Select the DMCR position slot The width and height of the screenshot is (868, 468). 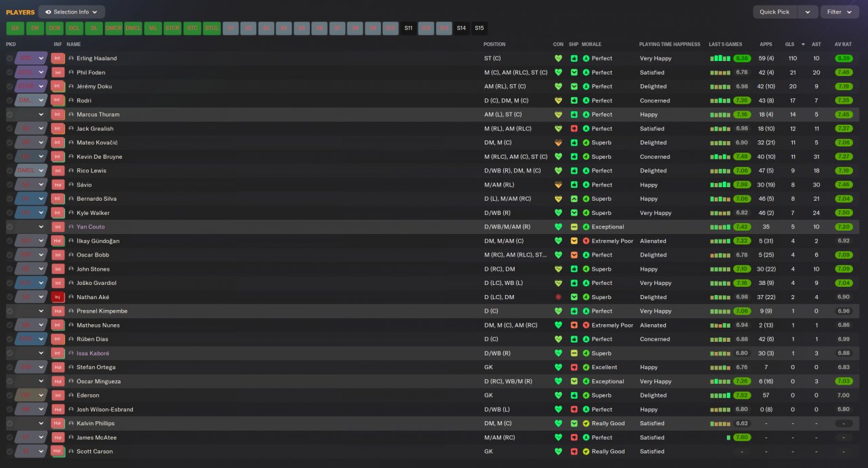tap(113, 28)
